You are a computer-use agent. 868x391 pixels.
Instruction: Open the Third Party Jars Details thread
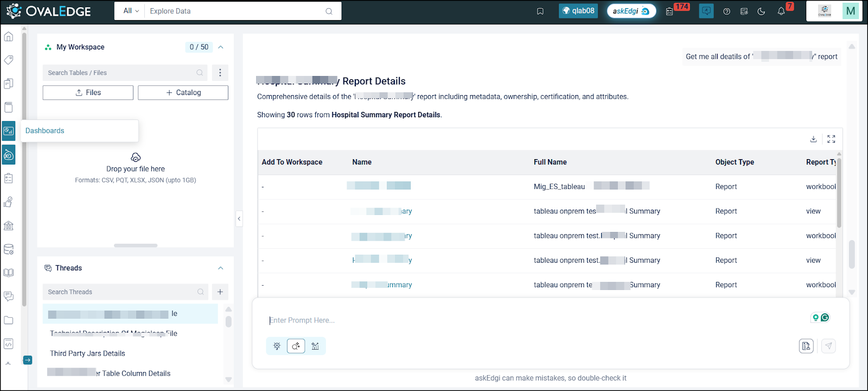pyautogui.click(x=87, y=354)
